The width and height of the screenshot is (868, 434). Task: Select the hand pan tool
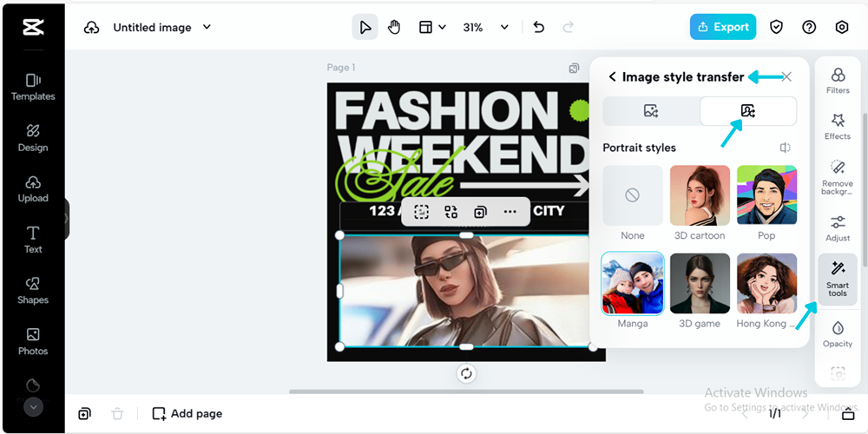pos(394,27)
